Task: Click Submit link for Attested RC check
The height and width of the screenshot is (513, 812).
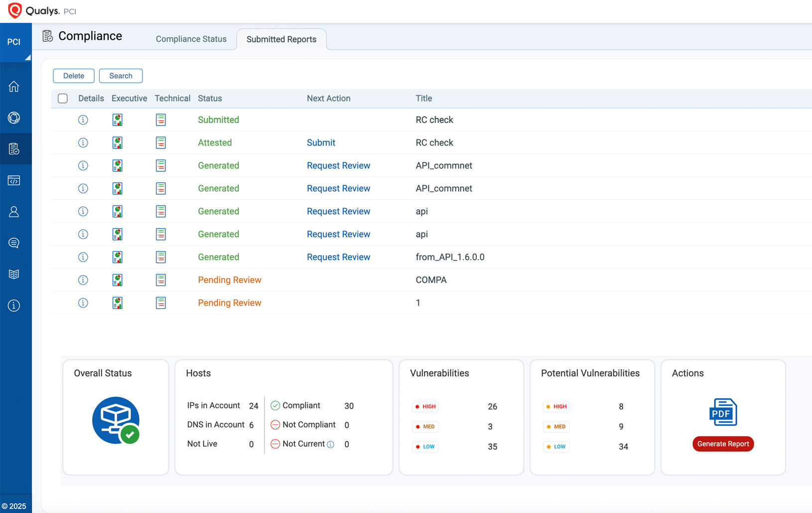Action: pos(321,143)
